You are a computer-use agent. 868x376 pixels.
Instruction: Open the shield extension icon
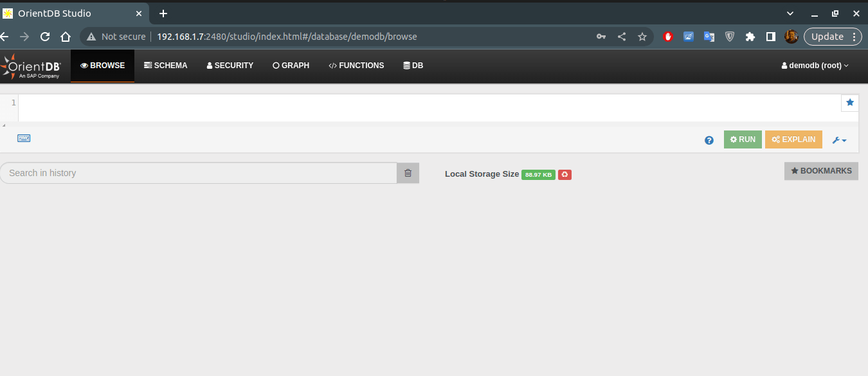[x=730, y=37]
